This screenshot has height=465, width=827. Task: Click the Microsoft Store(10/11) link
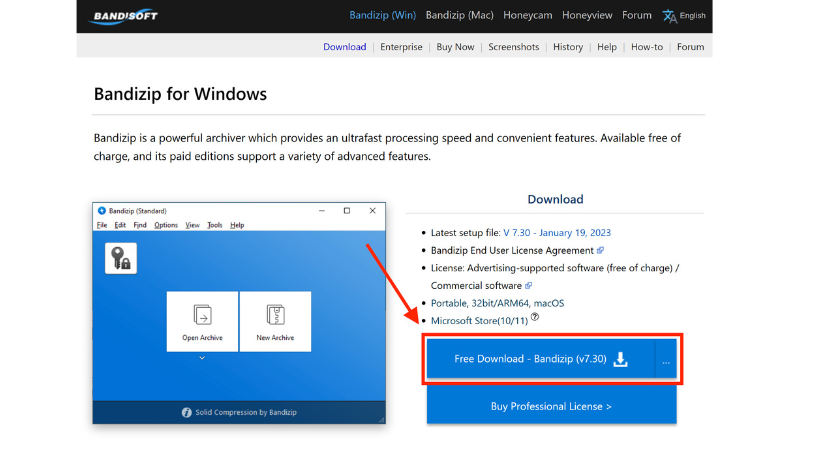[x=478, y=320]
